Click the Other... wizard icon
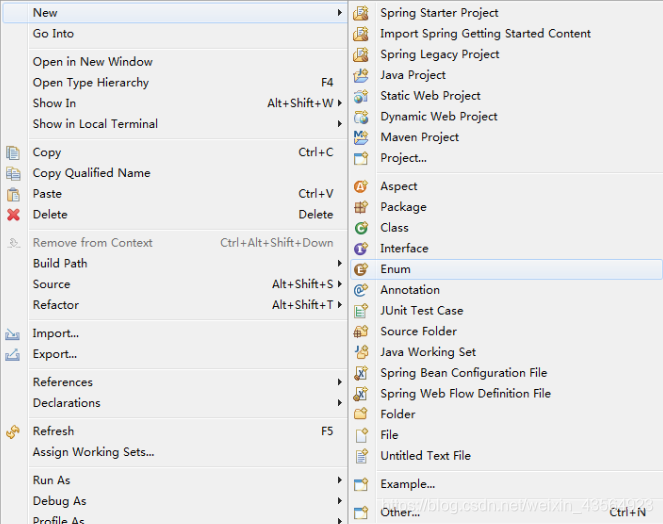Image resolution: width=663 pixels, height=524 pixels. pos(361,513)
